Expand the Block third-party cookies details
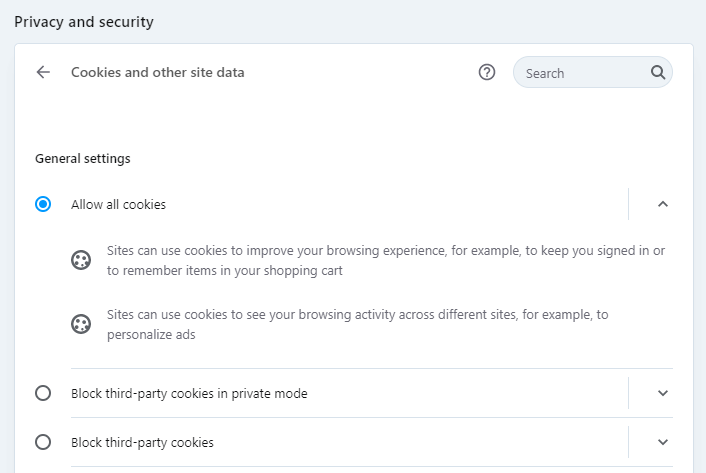The height and width of the screenshot is (473, 706). click(x=662, y=442)
